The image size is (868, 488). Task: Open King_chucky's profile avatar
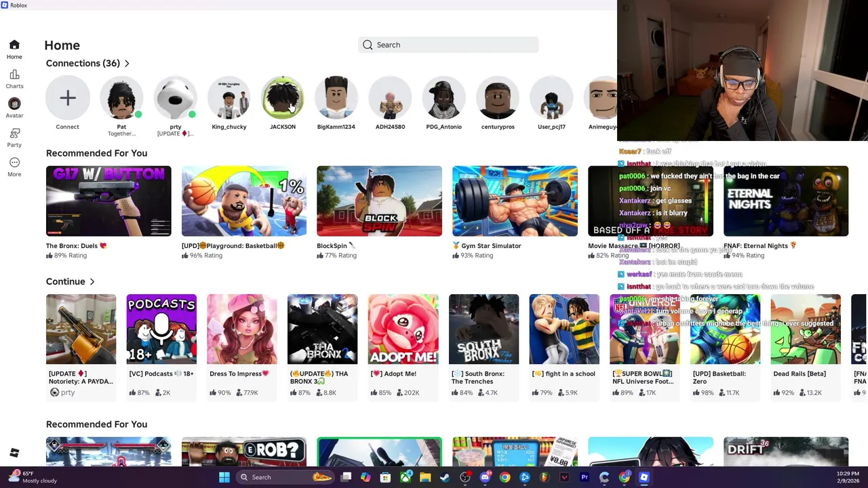(x=229, y=98)
